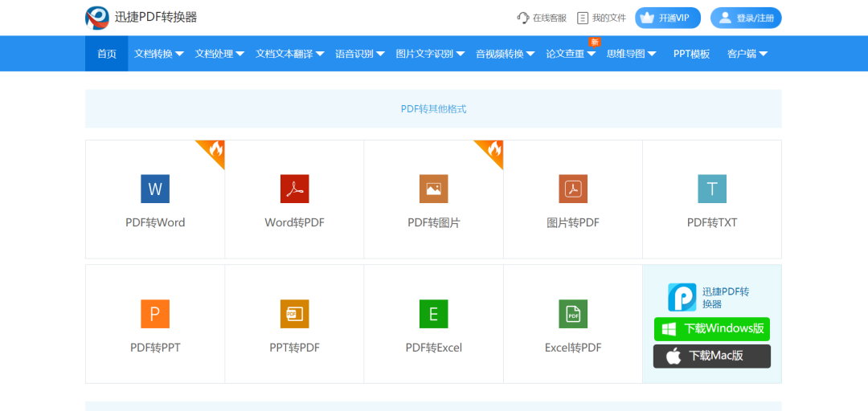This screenshot has width=868, height=411.
Task: Click the PDF转其他格式 section heading
Action: pos(433,109)
